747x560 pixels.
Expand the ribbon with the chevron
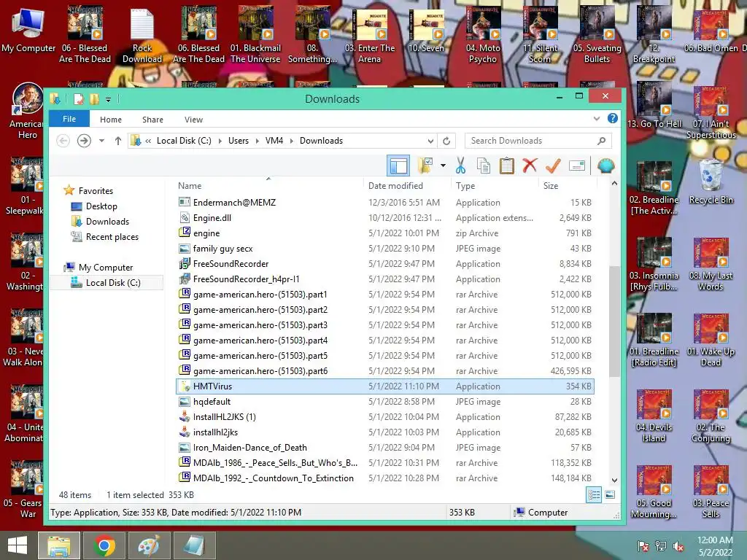point(597,119)
